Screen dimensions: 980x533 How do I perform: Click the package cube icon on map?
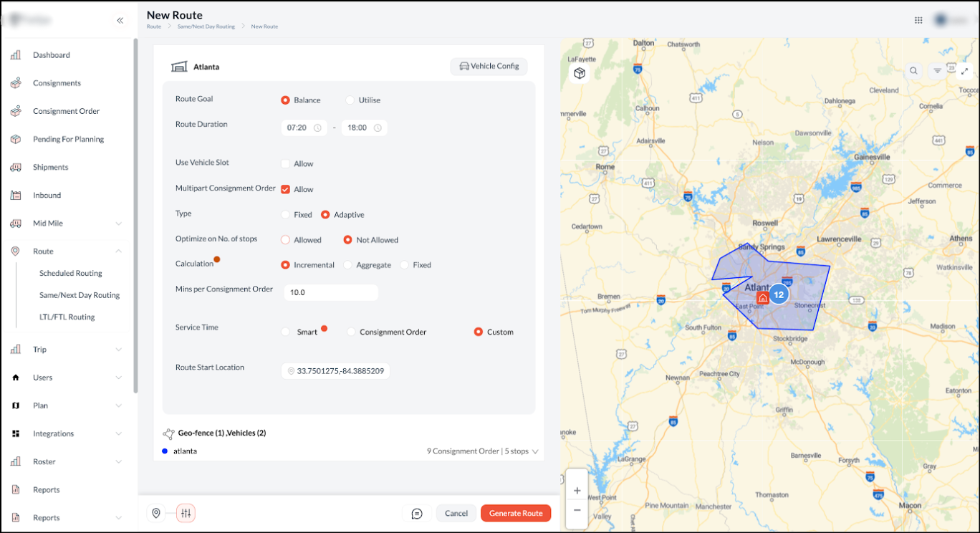580,73
